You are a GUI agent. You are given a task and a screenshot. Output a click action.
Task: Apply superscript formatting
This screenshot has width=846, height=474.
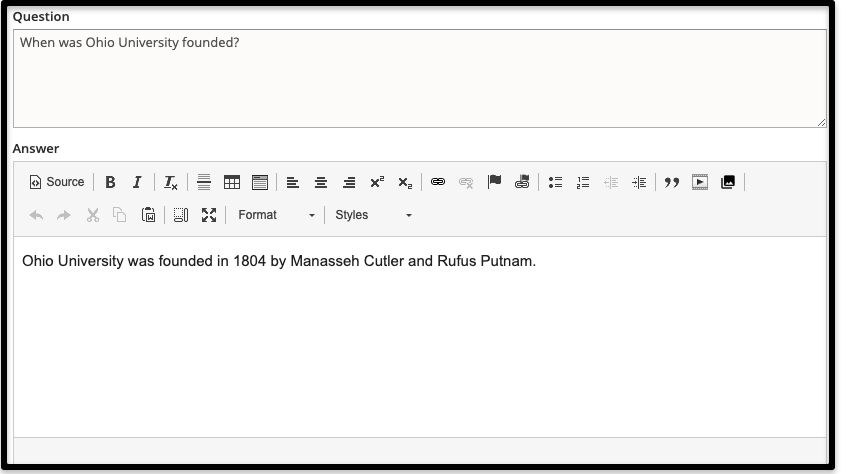pyautogui.click(x=377, y=182)
